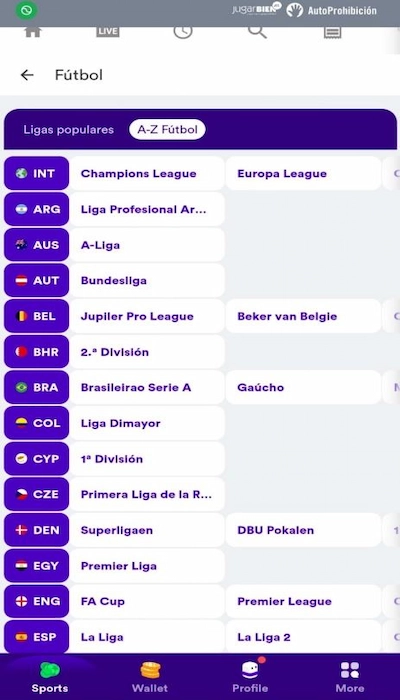This screenshot has height=700, width=400.
Task: Tap the More grid icon
Action: click(350, 670)
